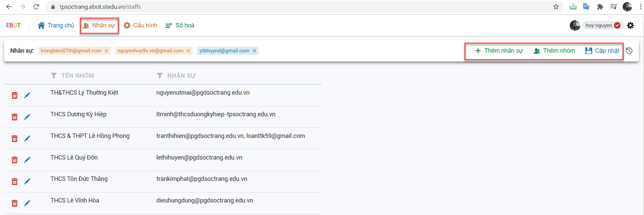644x215 pixels.
Task: Open the Trang chủ menu
Action: pyautogui.click(x=56, y=25)
